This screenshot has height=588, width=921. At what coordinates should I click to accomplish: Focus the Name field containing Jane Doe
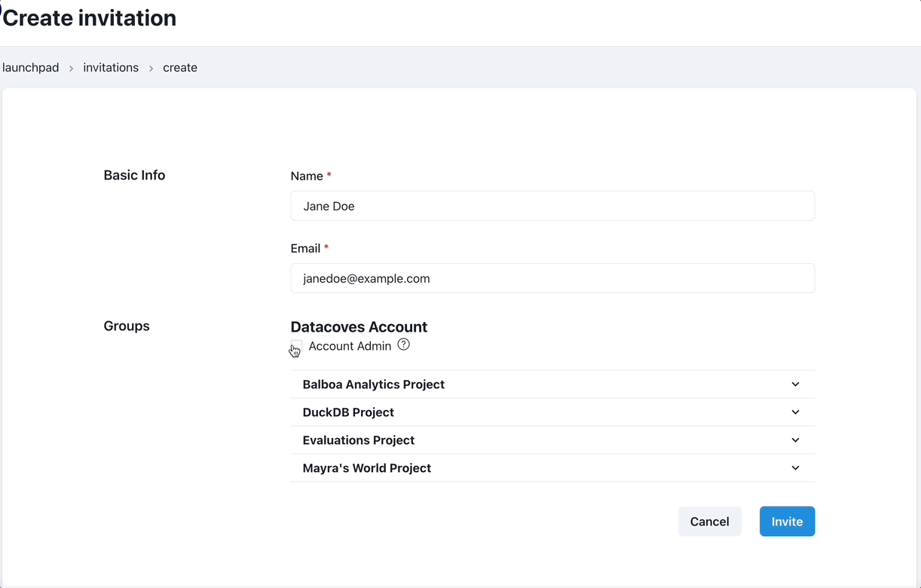click(x=552, y=206)
